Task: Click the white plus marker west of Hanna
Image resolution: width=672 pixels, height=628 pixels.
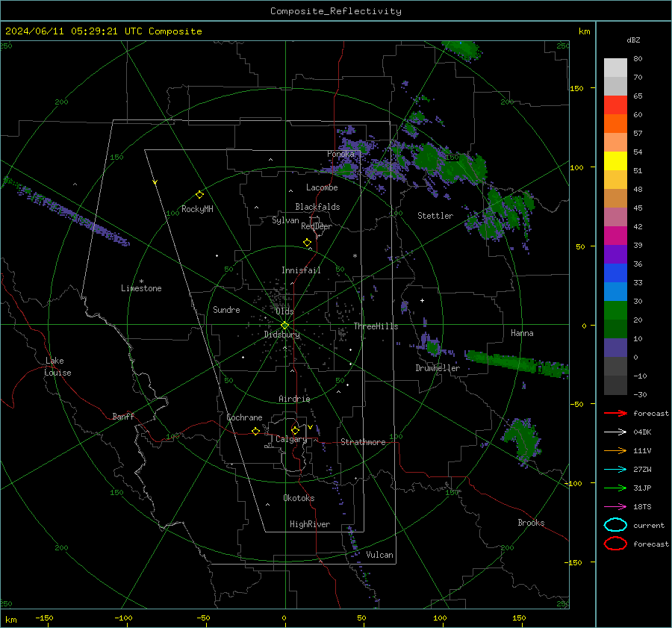Action: point(422,300)
